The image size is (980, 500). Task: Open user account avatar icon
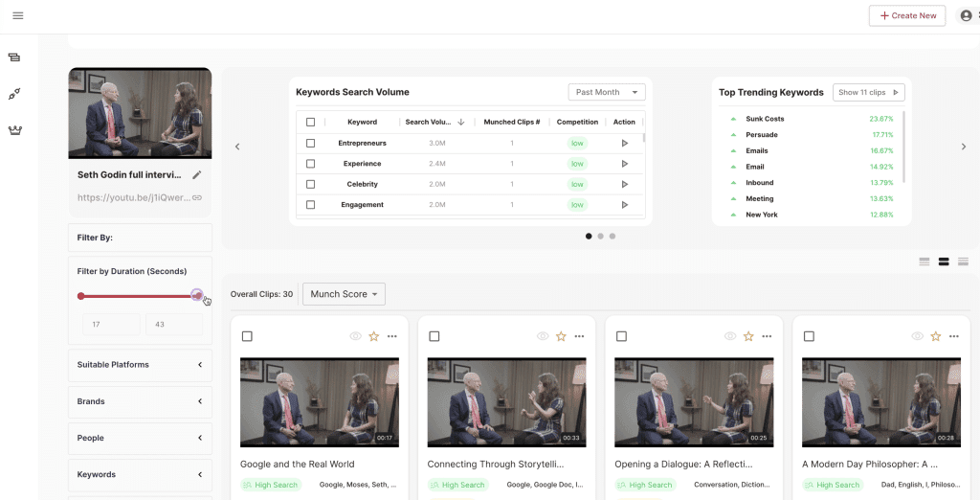pyautogui.click(x=967, y=15)
